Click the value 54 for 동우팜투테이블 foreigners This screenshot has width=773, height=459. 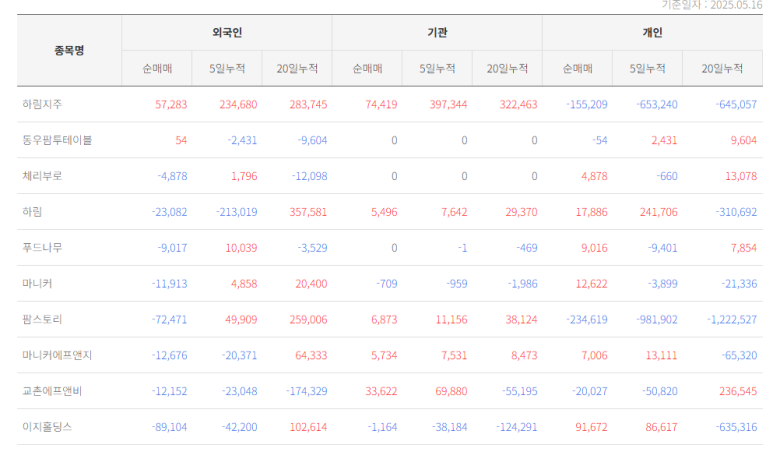pyautogui.click(x=181, y=141)
